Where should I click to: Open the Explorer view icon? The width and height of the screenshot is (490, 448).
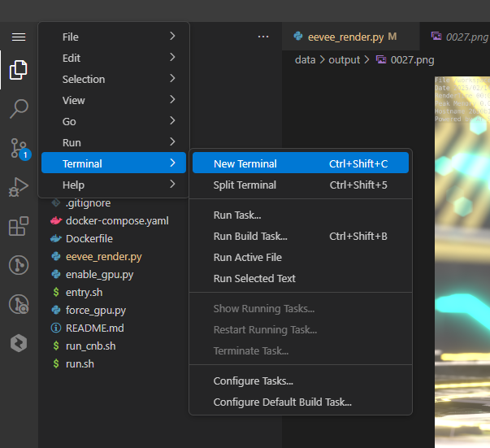point(19,70)
